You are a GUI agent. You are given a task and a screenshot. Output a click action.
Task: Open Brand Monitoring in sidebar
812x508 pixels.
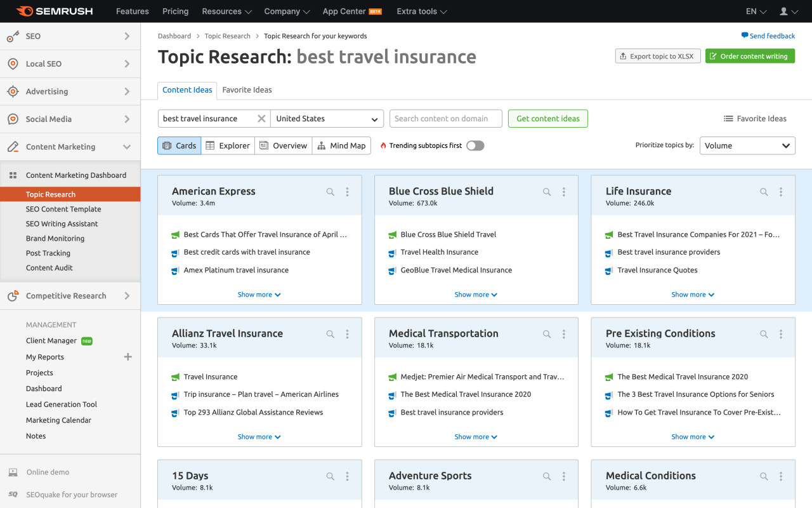click(55, 238)
